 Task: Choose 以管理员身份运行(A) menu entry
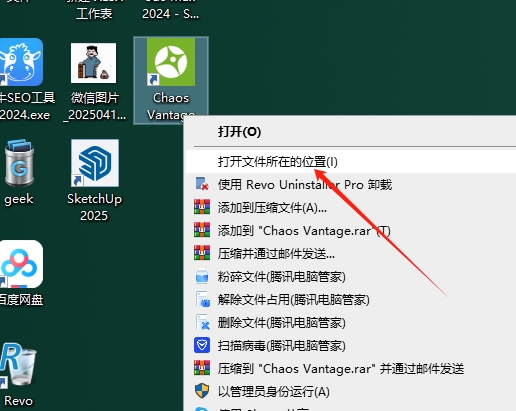click(350, 392)
